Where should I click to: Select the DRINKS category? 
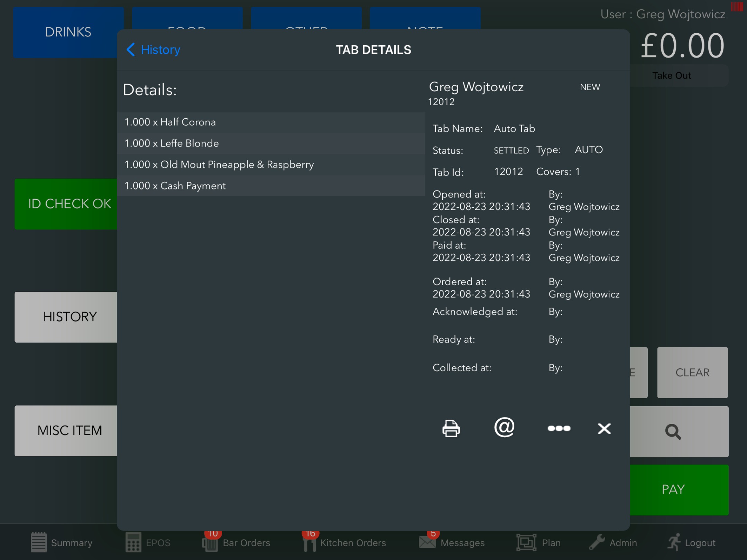68,32
